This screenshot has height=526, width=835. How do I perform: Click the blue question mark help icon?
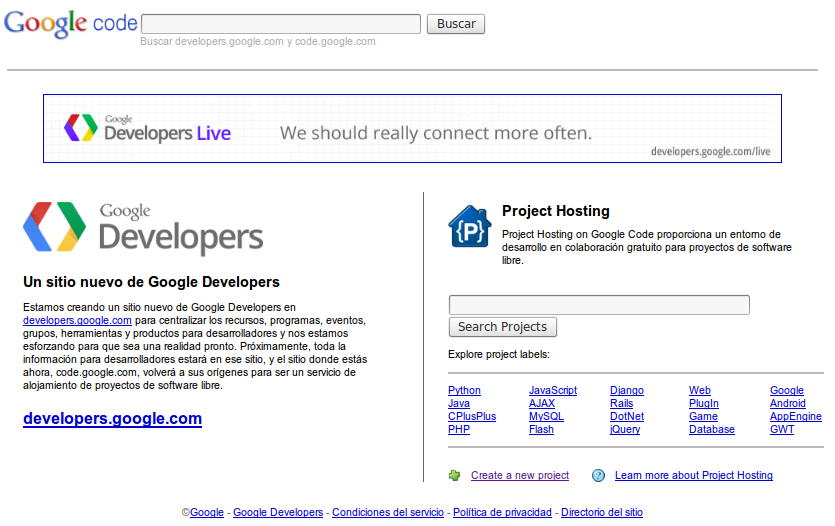[599, 475]
